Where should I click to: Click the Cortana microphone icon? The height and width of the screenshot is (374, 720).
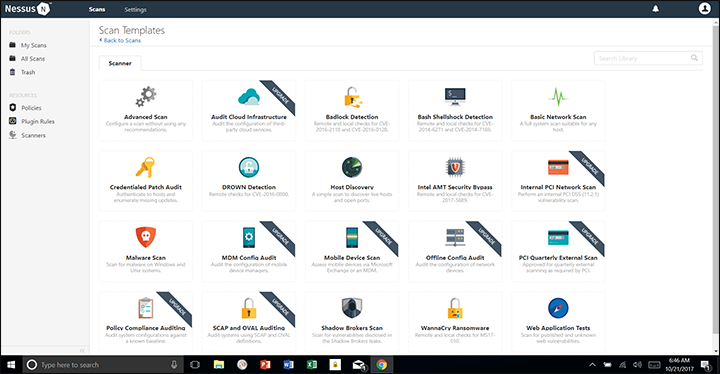(x=174, y=365)
